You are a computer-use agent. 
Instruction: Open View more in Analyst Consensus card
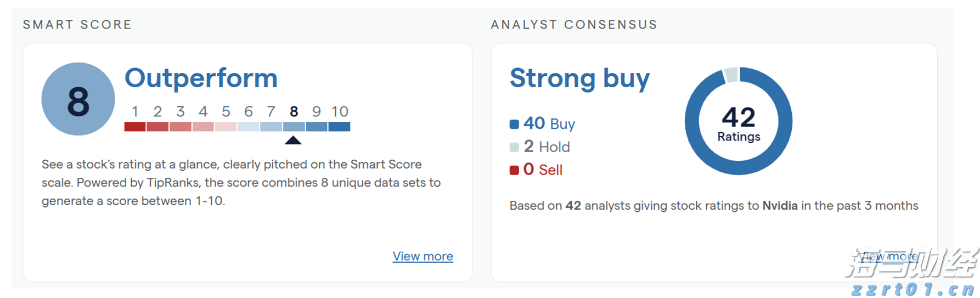coord(888,256)
